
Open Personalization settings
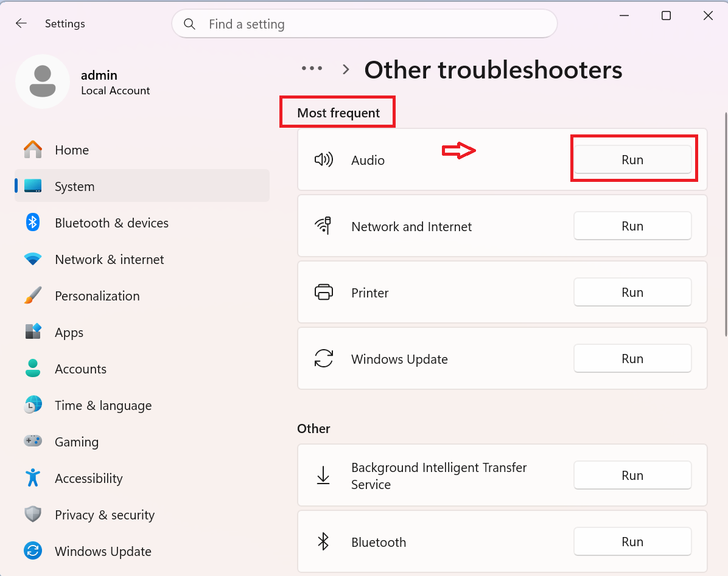click(142, 296)
